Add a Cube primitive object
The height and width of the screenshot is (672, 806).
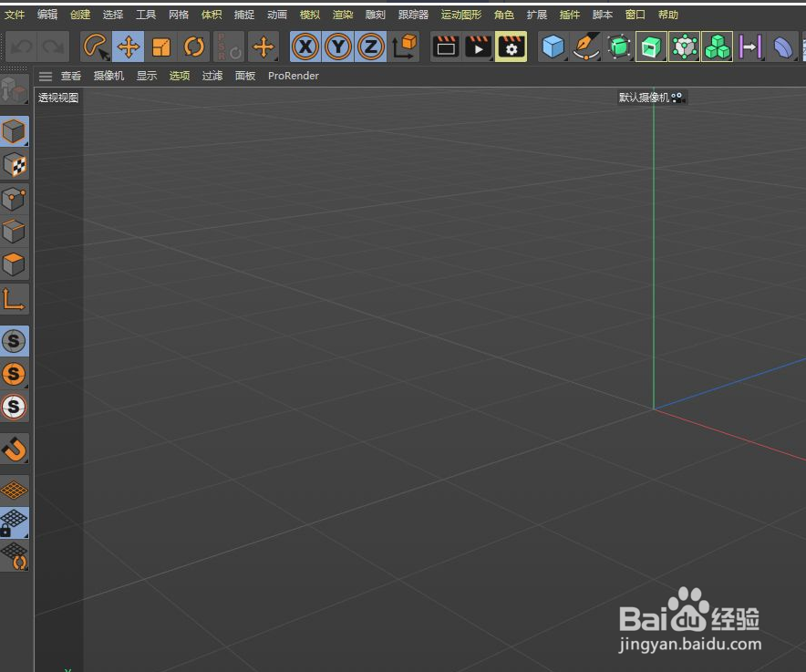553,47
